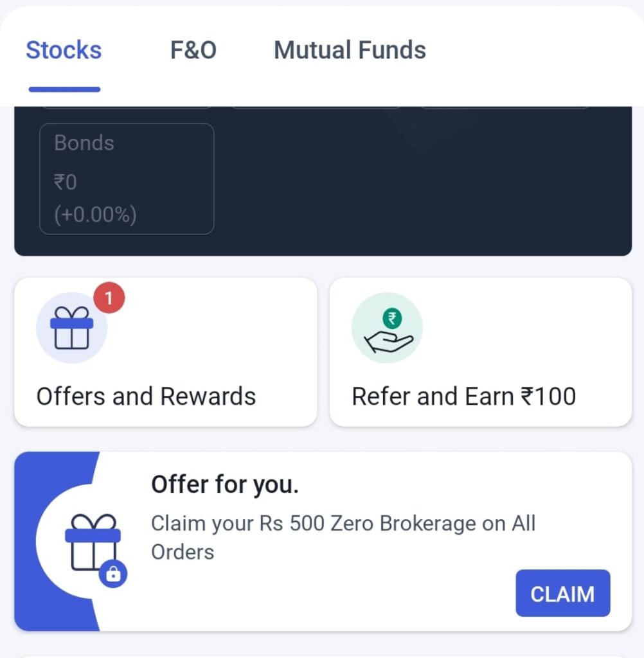Click the blue lock badge on gift
Screen dimensions: 644x658
point(113,574)
